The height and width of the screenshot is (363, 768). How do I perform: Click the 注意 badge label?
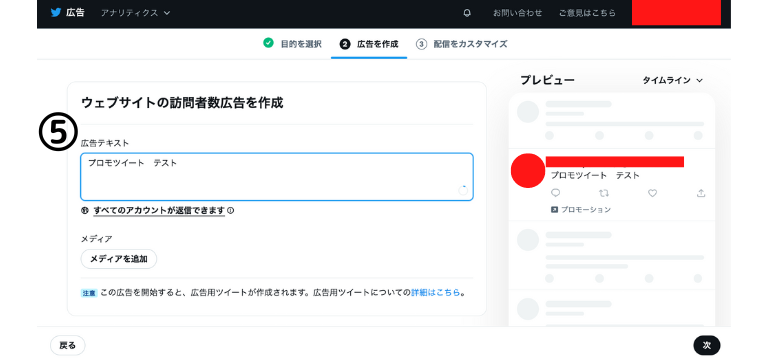point(89,293)
